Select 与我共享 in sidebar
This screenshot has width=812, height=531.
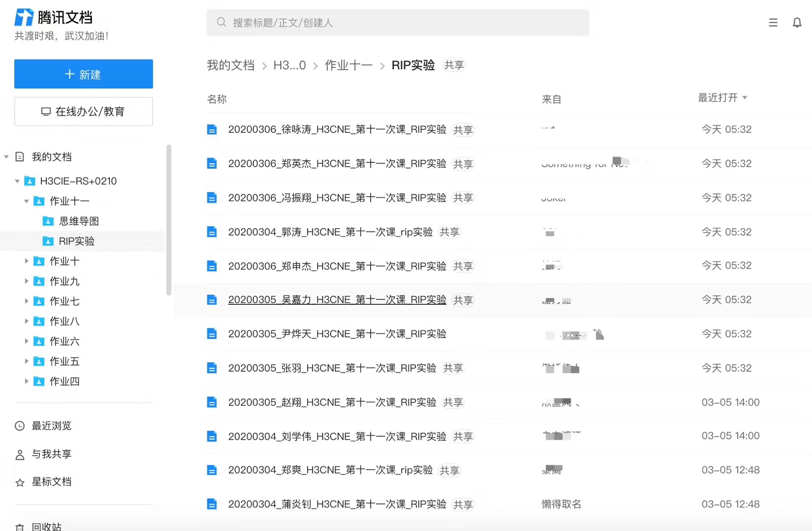(x=51, y=454)
